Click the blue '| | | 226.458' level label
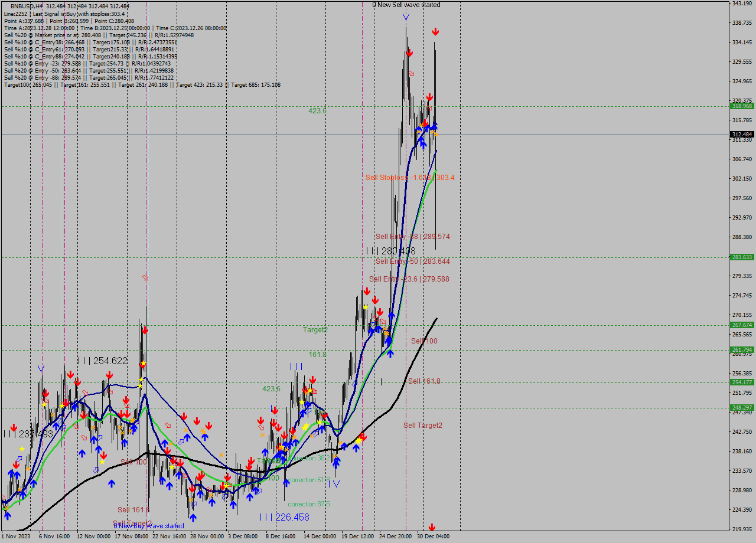Image resolution: width=756 pixels, height=543 pixels. click(x=285, y=517)
